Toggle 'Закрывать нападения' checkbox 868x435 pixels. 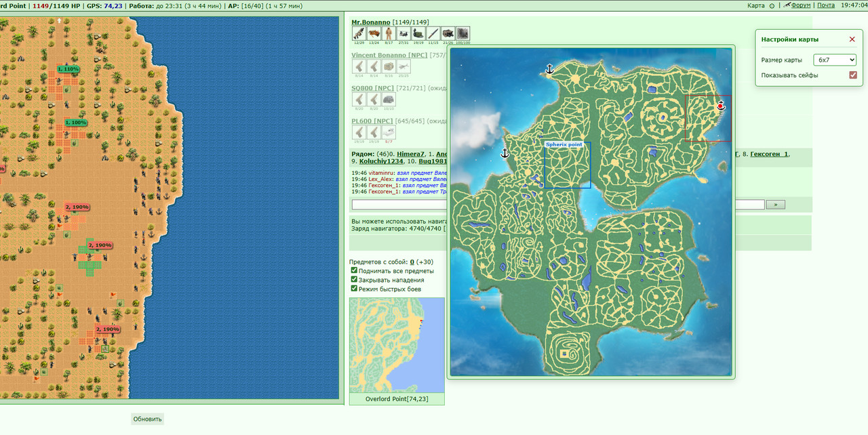pyautogui.click(x=354, y=279)
